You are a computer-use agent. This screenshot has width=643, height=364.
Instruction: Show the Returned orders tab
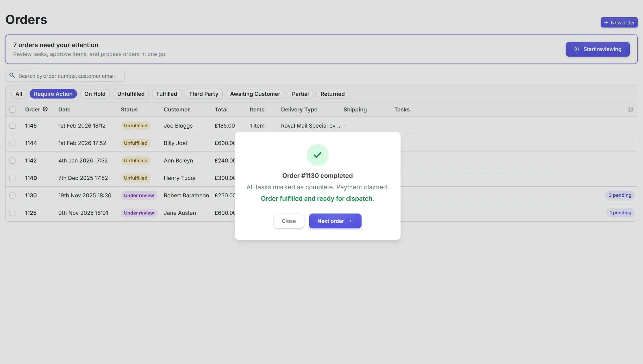point(332,94)
